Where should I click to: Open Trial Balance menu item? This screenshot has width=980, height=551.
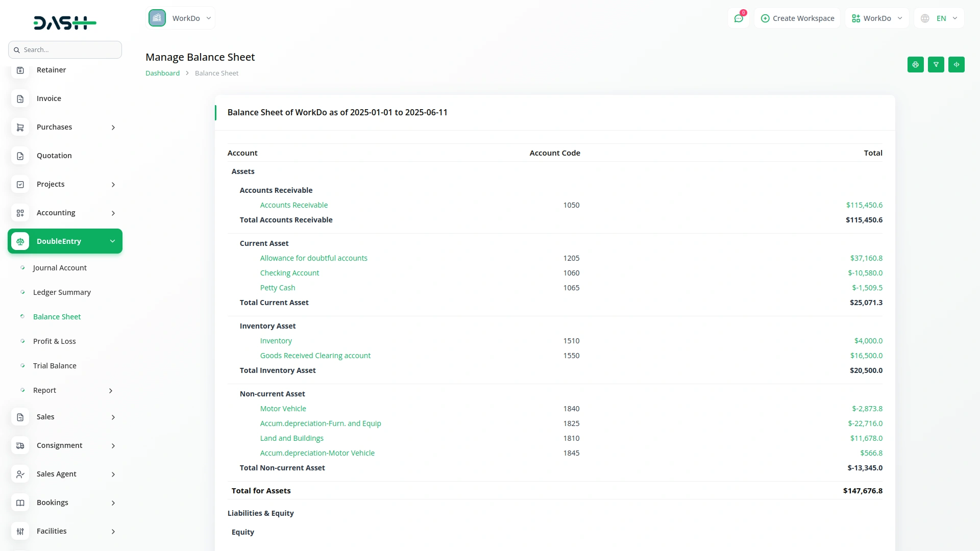55,366
